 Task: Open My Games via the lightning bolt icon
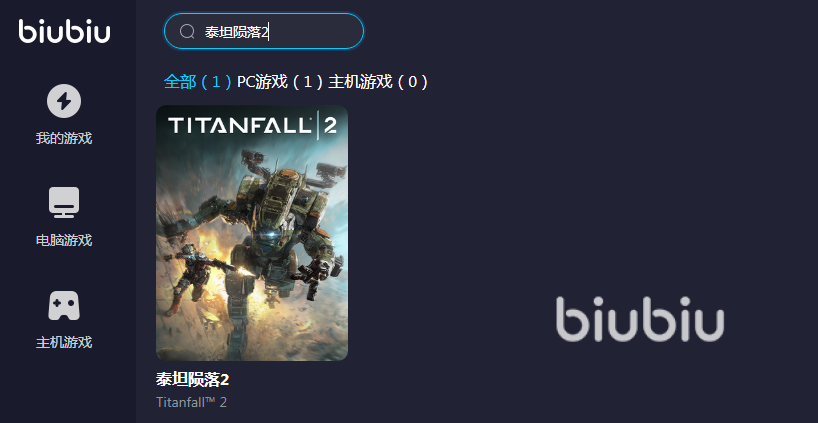(64, 101)
